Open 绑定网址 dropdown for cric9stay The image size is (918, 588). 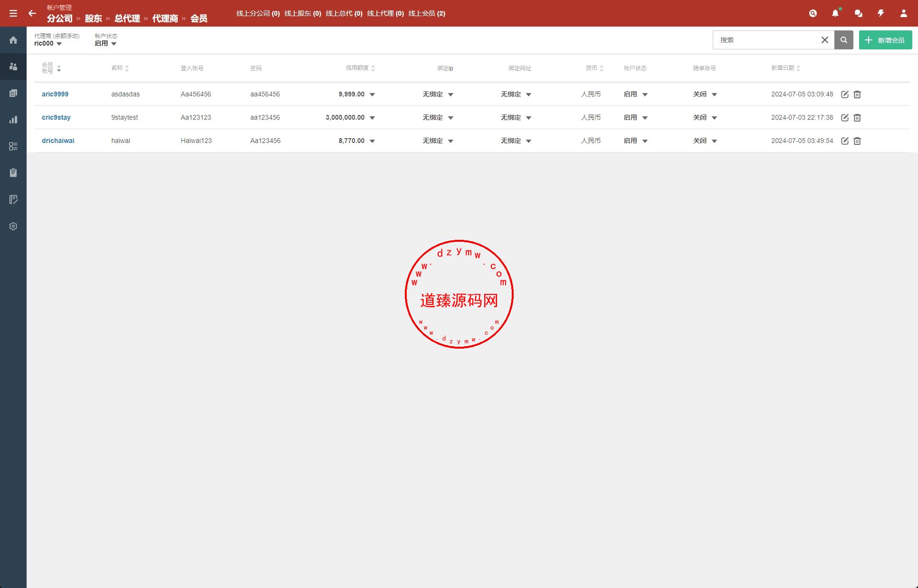(516, 117)
